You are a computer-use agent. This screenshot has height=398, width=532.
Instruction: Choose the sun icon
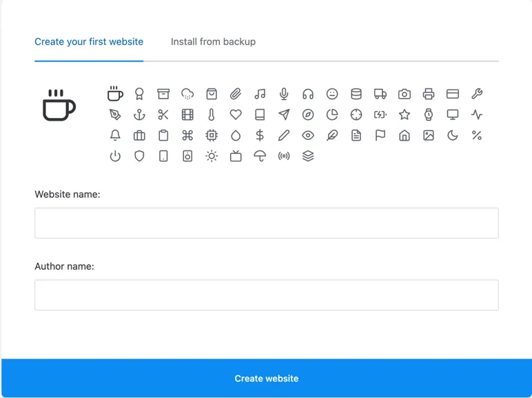click(212, 156)
